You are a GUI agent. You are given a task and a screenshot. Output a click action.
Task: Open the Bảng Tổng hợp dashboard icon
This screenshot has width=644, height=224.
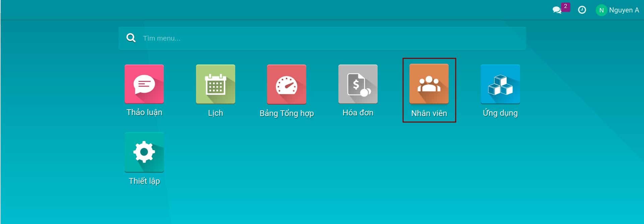tap(286, 84)
